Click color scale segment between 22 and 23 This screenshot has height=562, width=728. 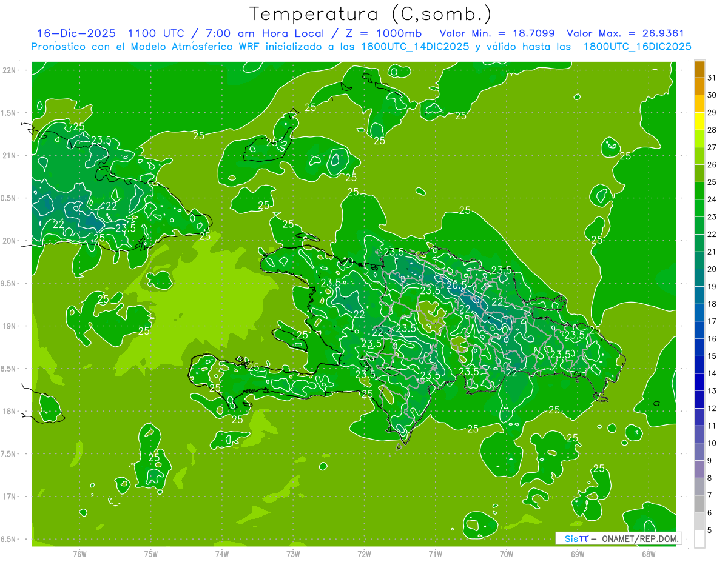pyautogui.click(x=699, y=226)
